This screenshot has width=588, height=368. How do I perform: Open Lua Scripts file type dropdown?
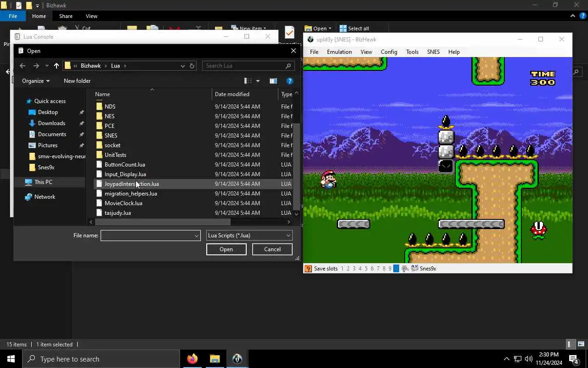[249, 236]
